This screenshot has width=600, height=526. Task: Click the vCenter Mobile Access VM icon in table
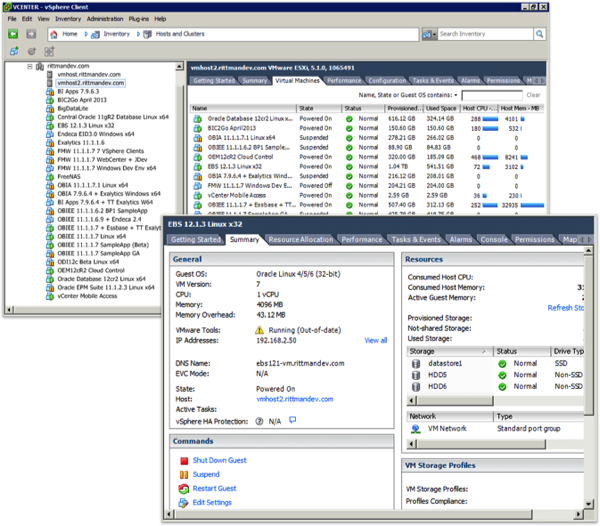click(197, 195)
